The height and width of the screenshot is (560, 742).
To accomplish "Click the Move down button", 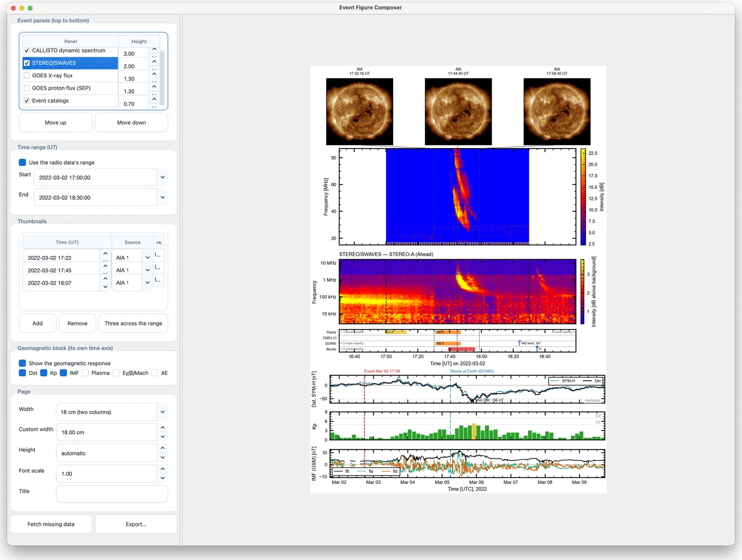I will click(131, 122).
